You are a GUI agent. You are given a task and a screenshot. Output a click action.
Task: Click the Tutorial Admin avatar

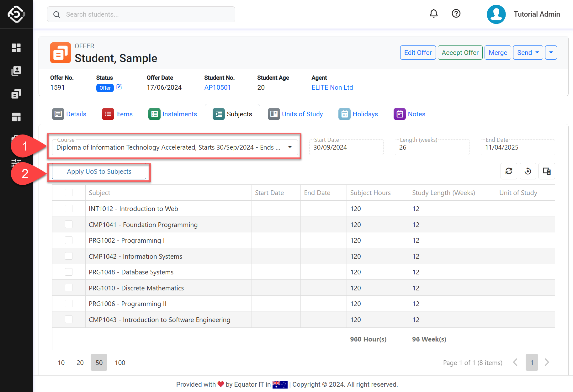496,14
